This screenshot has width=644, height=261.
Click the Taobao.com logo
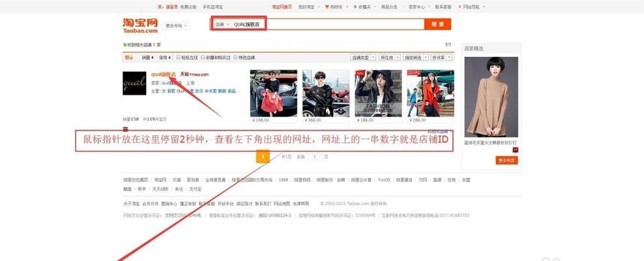[140, 25]
